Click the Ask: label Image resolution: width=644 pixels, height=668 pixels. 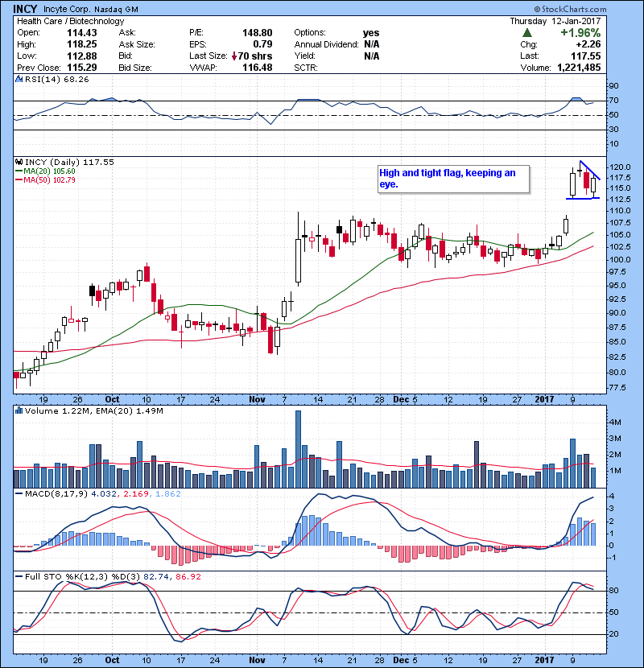click(x=127, y=32)
